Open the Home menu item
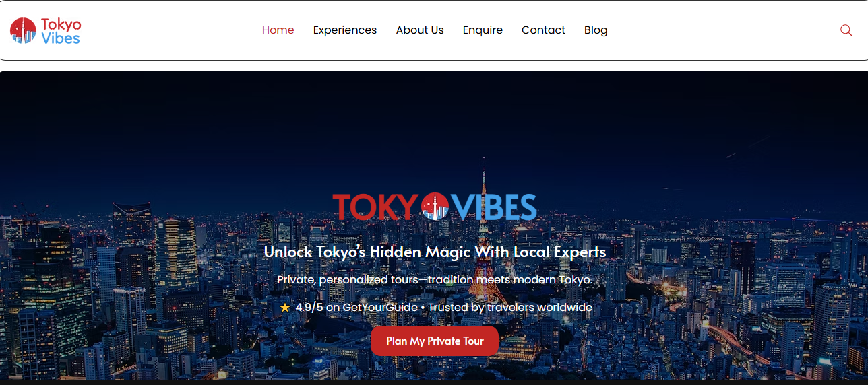The image size is (868, 385). 278,30
